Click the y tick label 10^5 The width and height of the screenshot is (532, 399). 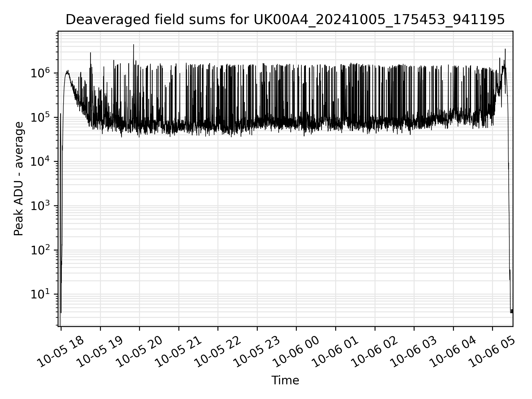tap(40, 117)
